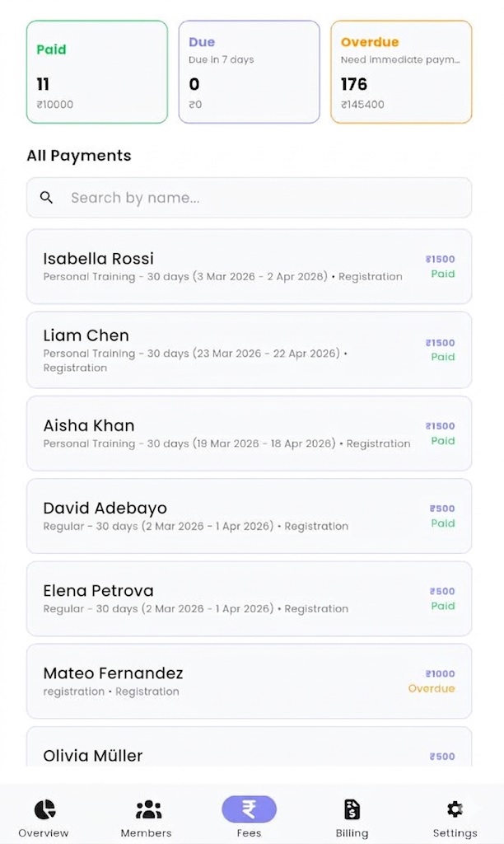Viewport: 504px width, 844px height.
Task: Open the Overdue summary card showing 176
Action: 401,72
